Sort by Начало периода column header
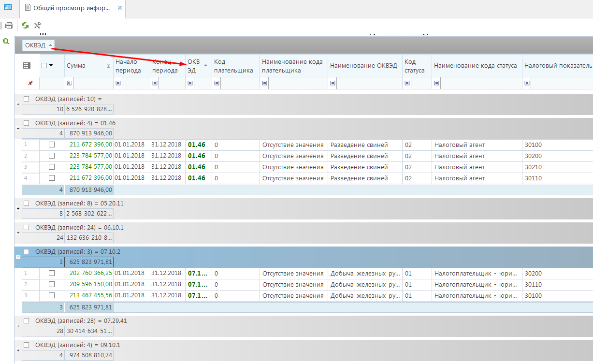The height and width of the screenshot is (364, 593). point(131,66)
